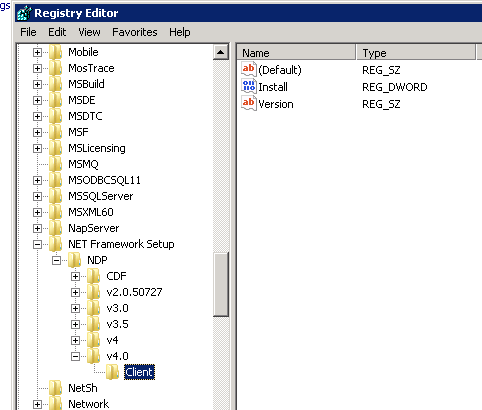482x410 pixels.
Task: Click the MSDE folder icon
Action: (55, 100)
